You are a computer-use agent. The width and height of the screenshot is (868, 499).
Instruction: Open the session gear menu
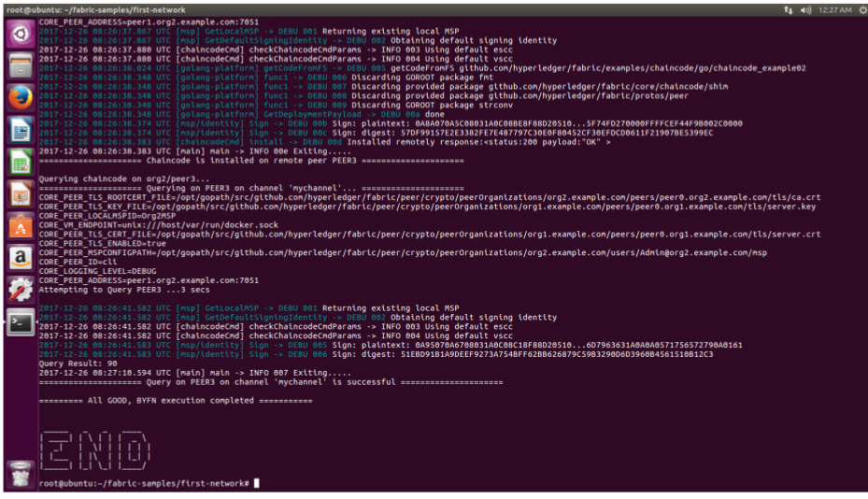[861, 10]
